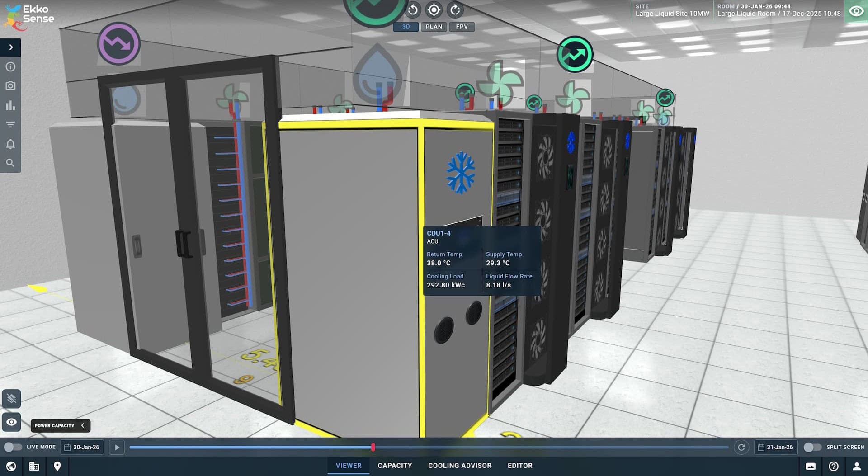Click the map location pin icon
This screenshot has width=868, height=476.
(57, 466)
